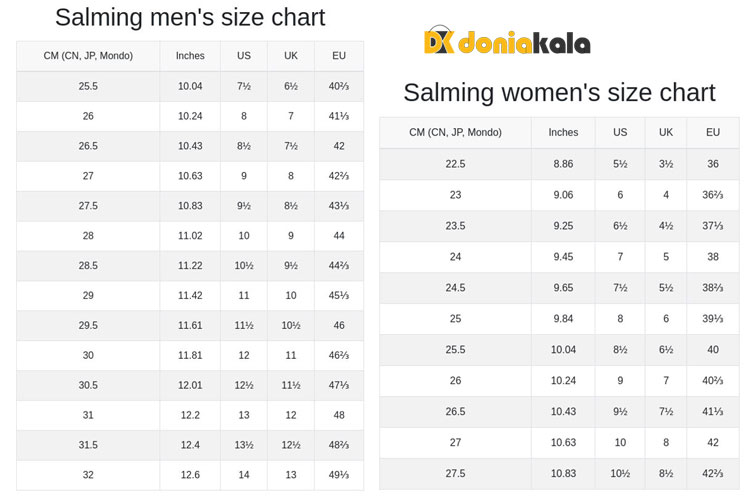This screenshot has height=496, width=744.
Task: Click the women's chart UK column header
Action: click(x=666, y=132)
